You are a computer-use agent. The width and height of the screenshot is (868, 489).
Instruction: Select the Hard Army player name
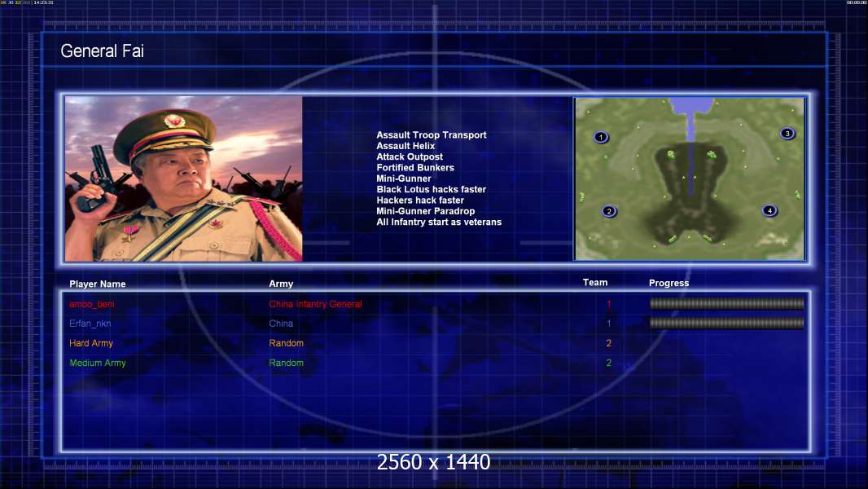click(91, 343)
